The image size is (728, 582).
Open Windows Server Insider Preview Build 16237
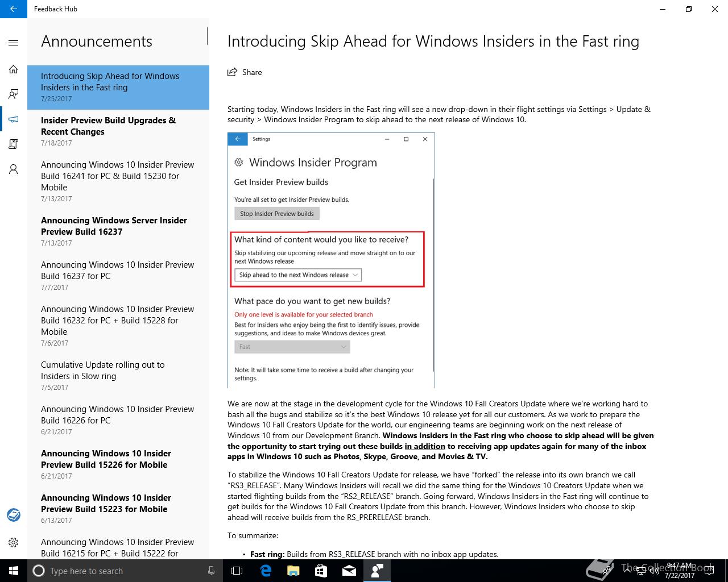pos(118,232)
